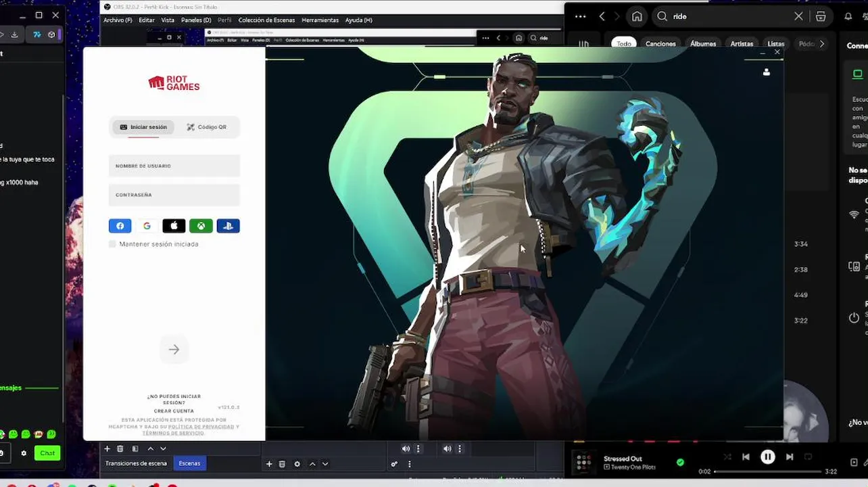Mute the first OBS audio mixer channel
The image size is (868, 487).
pos(406,448)
